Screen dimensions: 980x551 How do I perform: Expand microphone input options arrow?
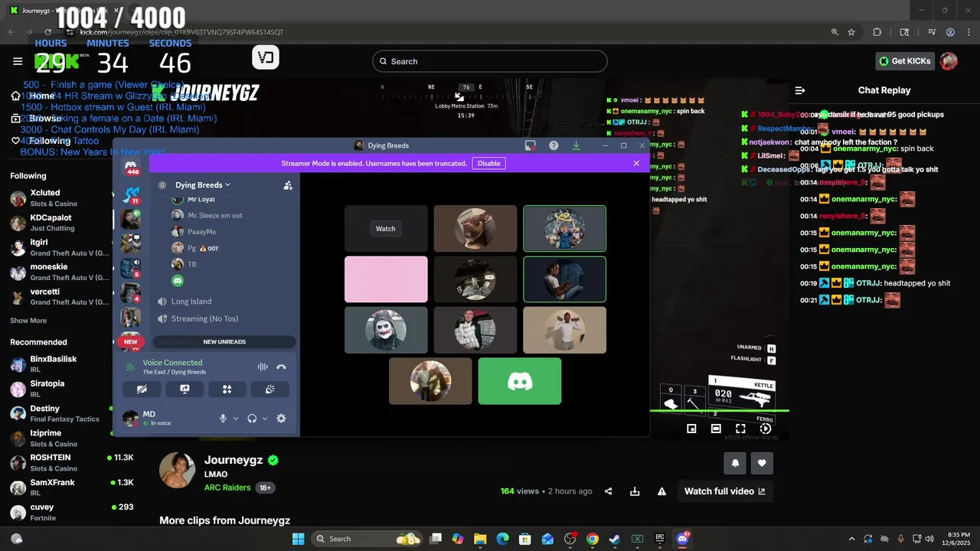click(236, 419)
